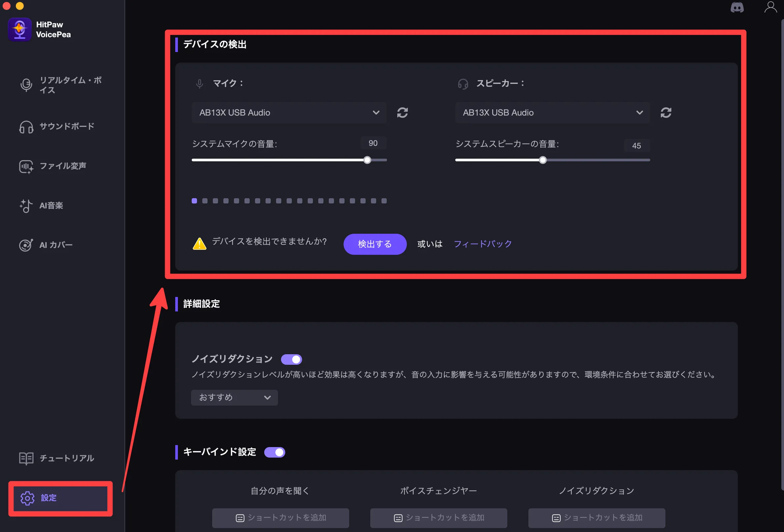Image resolution: width=784 pixels, height=532 pixels.
Task: Add shortcut for 自分の声を聞く
Action: (x=280, y=518)
